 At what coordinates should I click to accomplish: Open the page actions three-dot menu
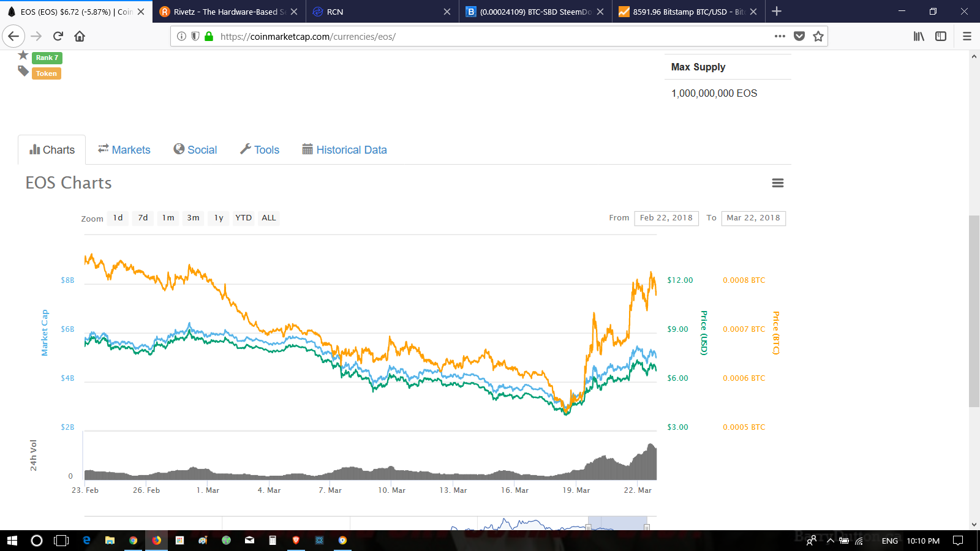point(780,36)
